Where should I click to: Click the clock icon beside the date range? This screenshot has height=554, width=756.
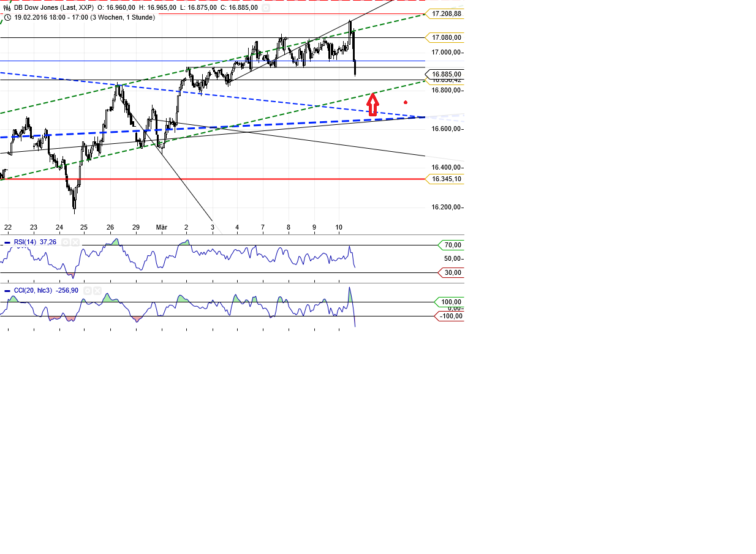[x=7, y=17]
